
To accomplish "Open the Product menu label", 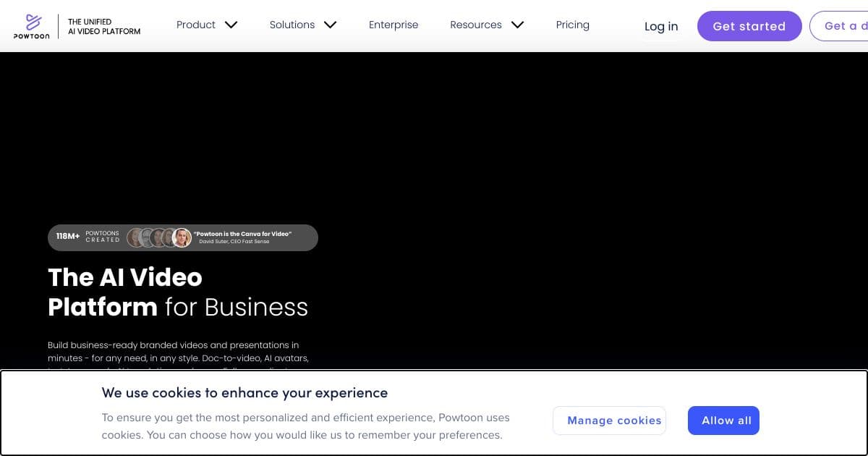I will click(196, 25).
